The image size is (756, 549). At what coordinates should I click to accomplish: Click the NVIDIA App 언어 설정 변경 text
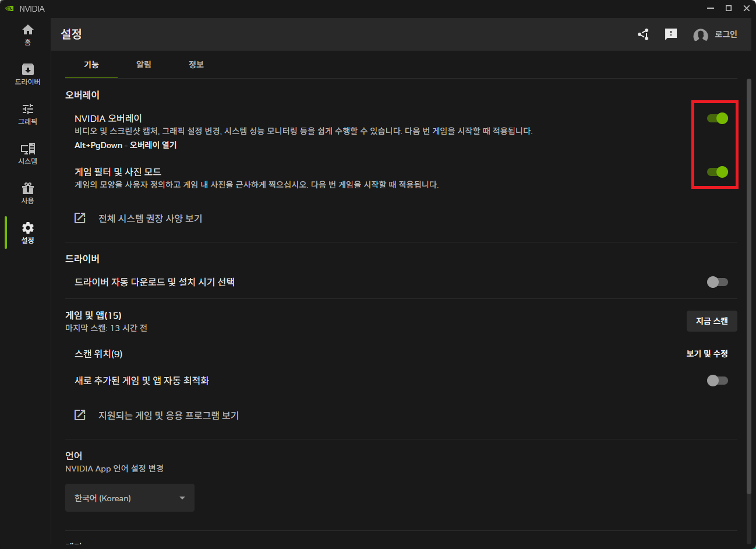point(114,469)
